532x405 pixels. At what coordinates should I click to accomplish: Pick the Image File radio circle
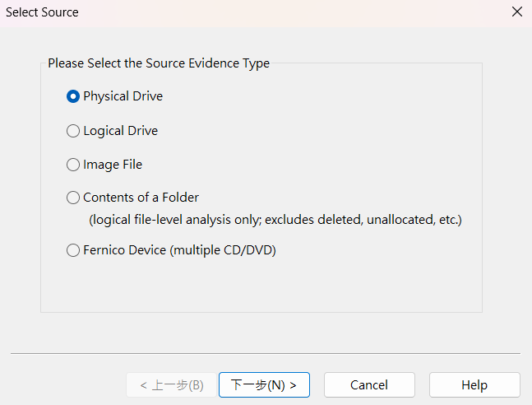[73, 165]
